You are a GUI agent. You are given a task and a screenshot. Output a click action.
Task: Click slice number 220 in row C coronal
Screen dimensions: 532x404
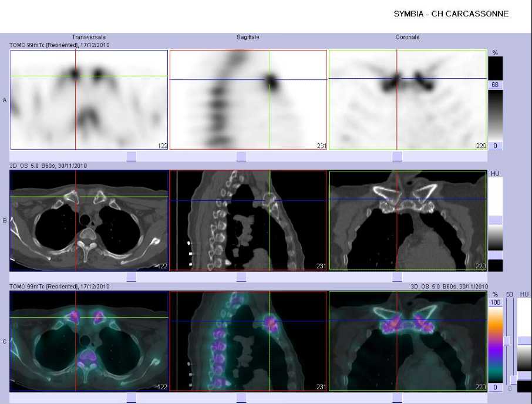pyautogui.click(x=481, y=387)
